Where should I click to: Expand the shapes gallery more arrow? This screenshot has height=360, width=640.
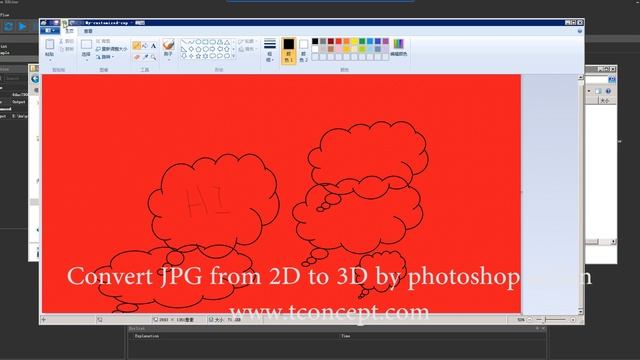click(x=233, y=56)
